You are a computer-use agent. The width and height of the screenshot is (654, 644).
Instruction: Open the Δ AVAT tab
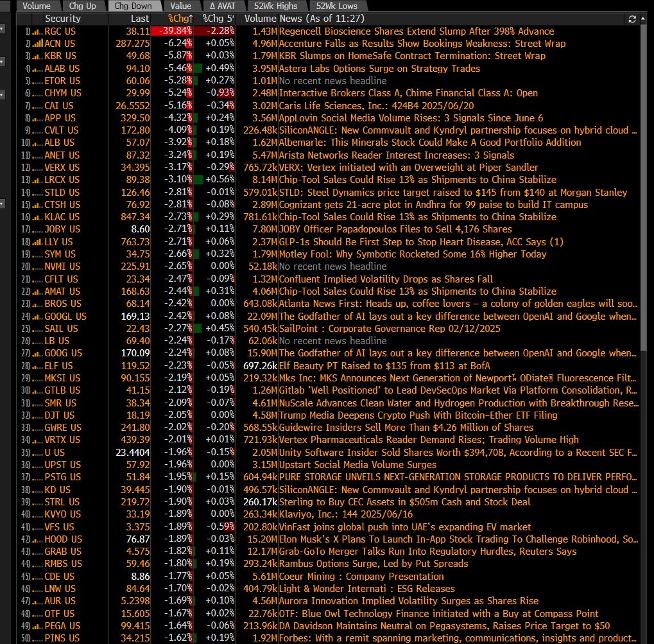pyautogui.click(x=222, y=6)
